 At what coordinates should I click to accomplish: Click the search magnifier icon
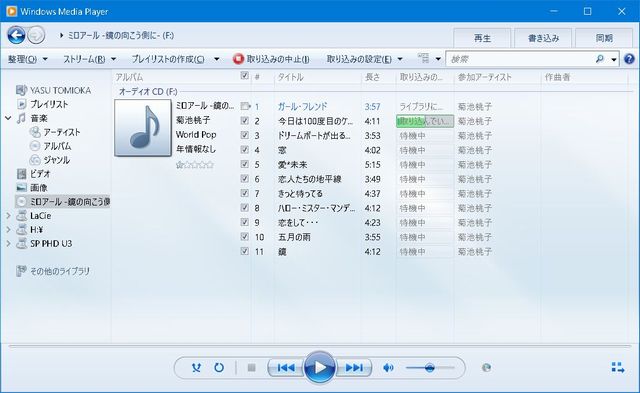click(x=600, y=59)
